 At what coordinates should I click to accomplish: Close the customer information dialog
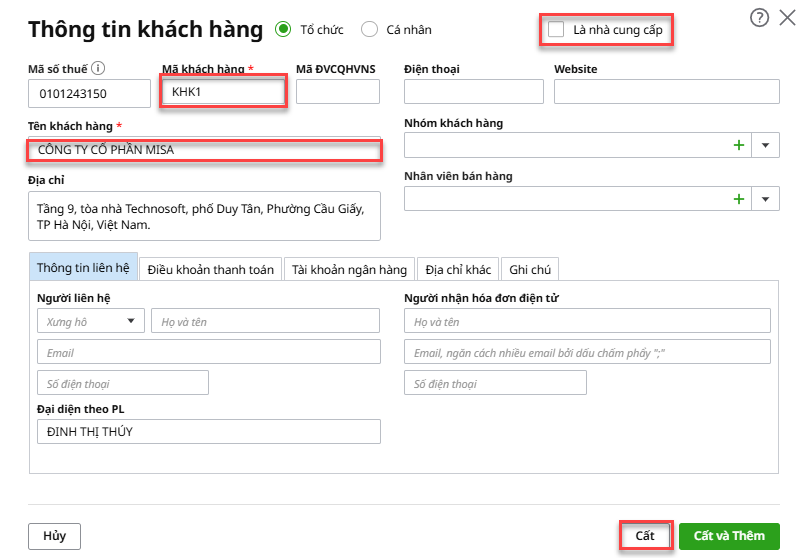tap(784, 17)
